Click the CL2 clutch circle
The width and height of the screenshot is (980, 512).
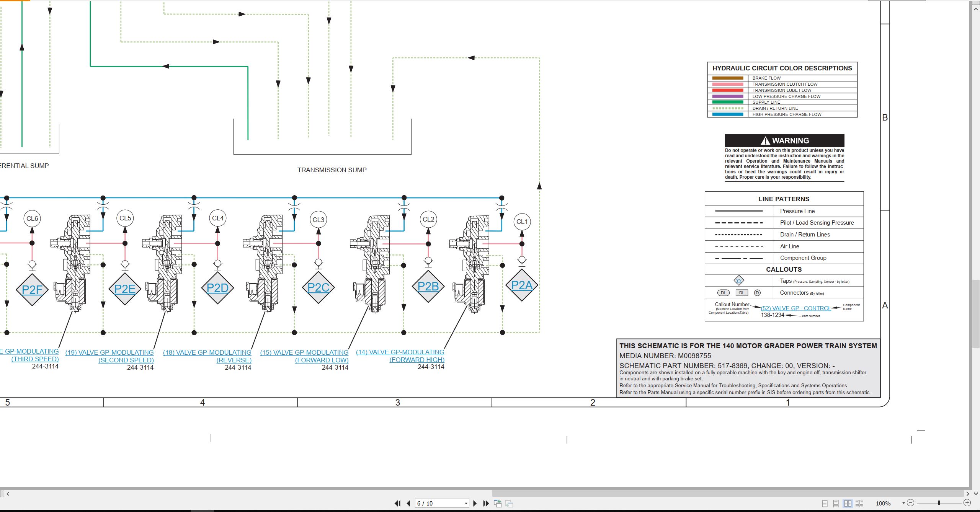(428, 219)
